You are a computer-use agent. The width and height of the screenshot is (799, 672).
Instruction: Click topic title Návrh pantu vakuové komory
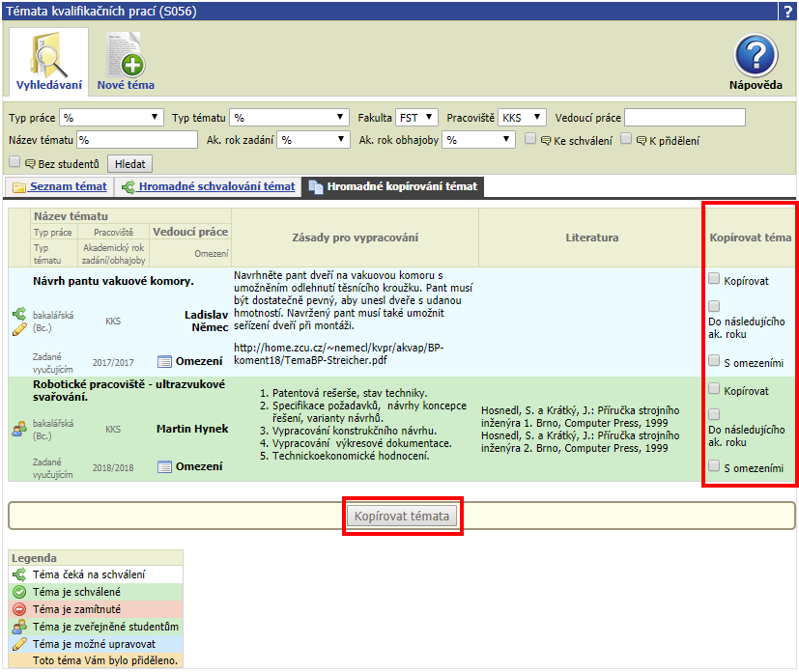tap(113, 281)
